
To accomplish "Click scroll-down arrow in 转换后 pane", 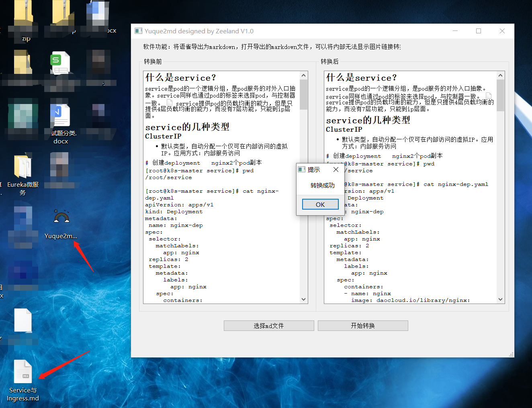I will (501, 299).
